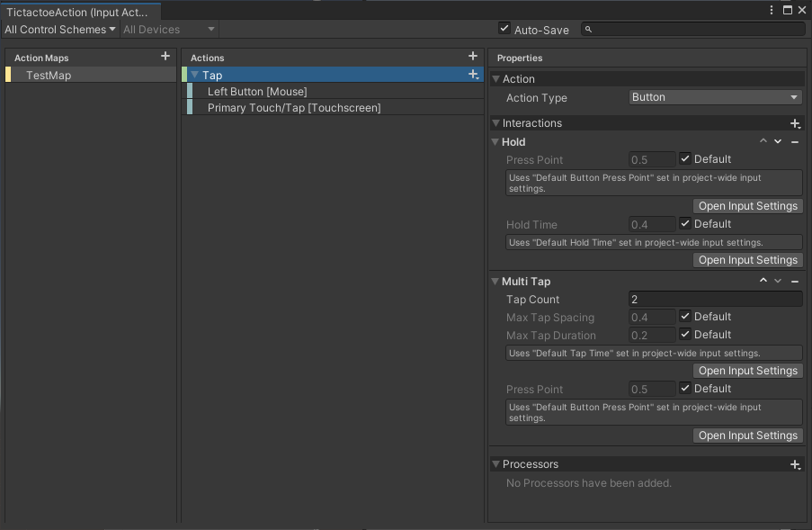Viewport: 812px width, 530px height.
Task: Add a new action using the Actions plus icon
Action: tap(473, 56)
